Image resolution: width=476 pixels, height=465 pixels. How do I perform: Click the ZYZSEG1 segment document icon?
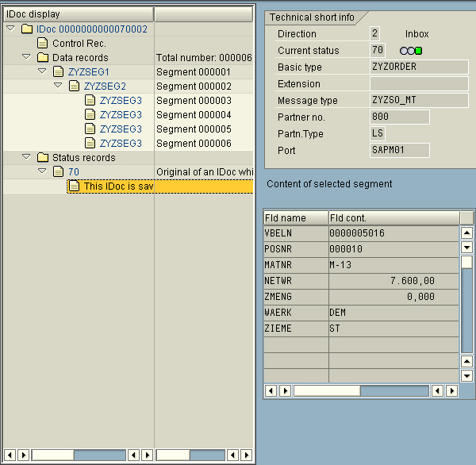tap(58, 72)
